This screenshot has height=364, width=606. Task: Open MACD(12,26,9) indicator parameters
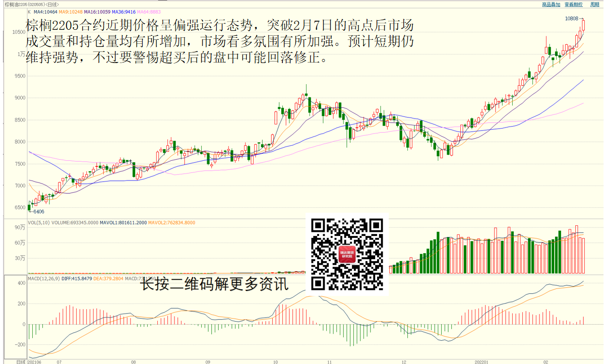tap(44, 279)
